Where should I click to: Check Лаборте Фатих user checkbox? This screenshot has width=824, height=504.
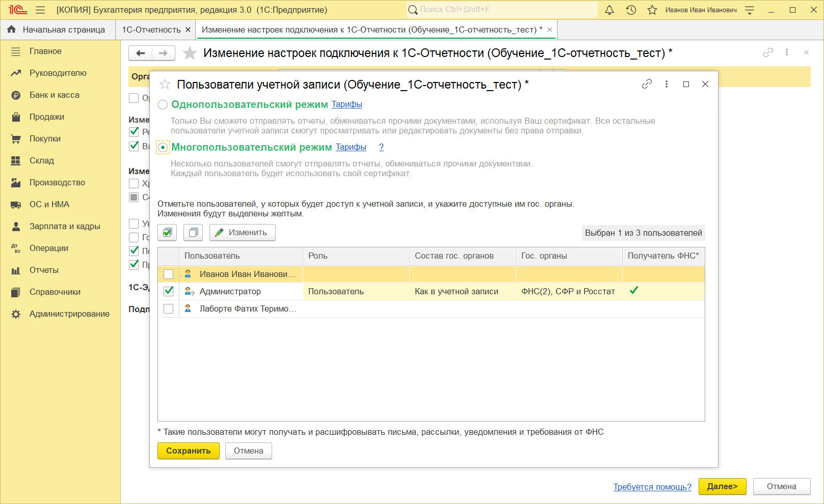click(168, 309)
